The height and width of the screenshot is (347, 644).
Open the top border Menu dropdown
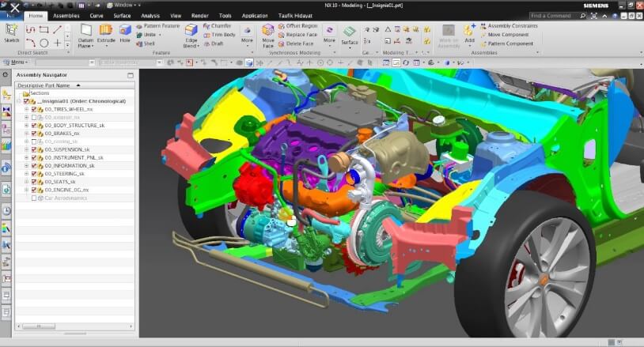(x=16, y=62)
